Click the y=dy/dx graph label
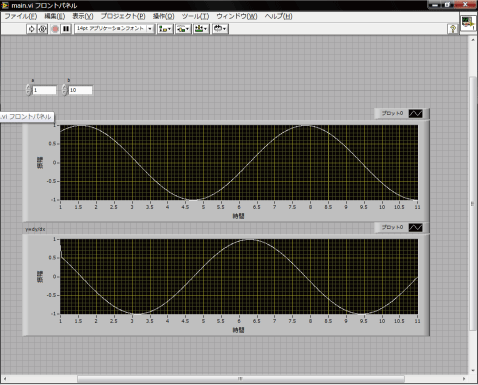Image resolution: width=478 pixels, height=385 pixels. coord(35,229)
